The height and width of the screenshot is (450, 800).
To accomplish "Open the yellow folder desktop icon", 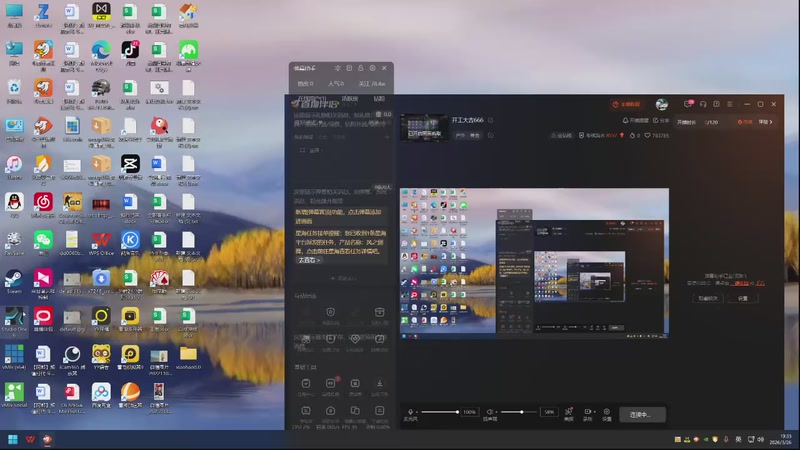I will coord(188,357).
